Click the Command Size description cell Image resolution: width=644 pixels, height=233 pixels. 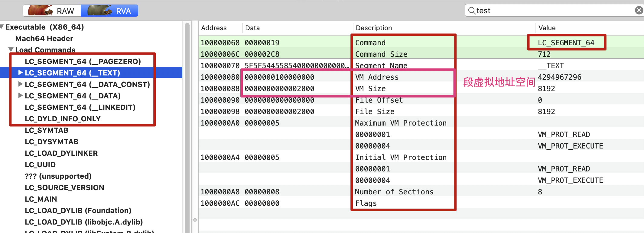tap(381, 54)
